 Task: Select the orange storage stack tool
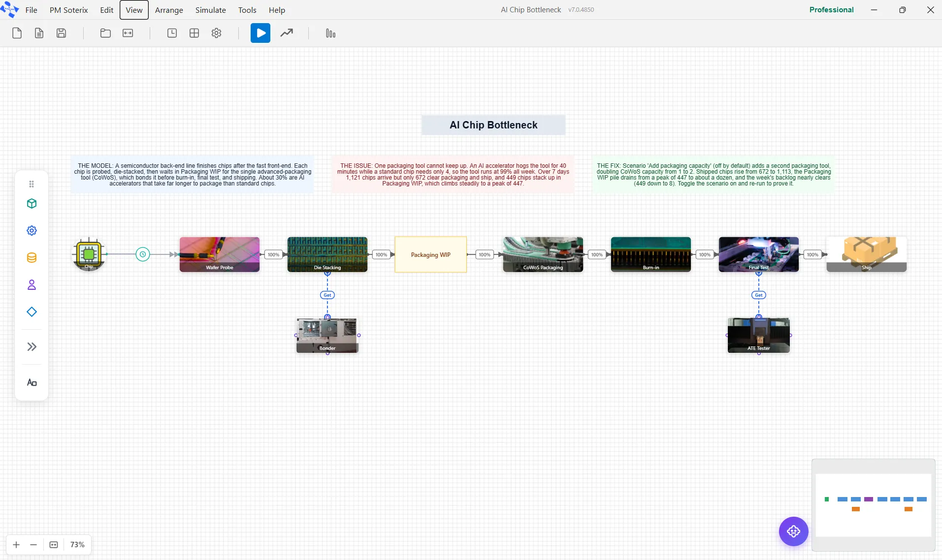click(32, 257)
